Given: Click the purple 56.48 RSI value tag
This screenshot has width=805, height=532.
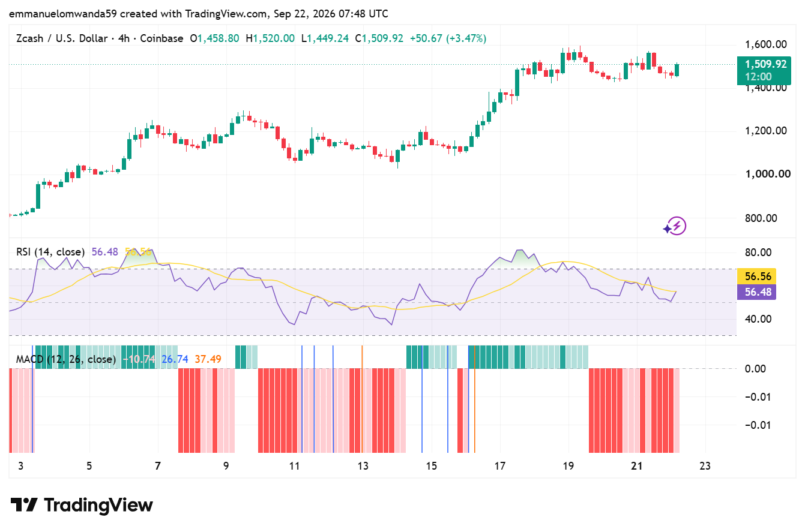Looking at the screenshot, I should tap(756, 291).
